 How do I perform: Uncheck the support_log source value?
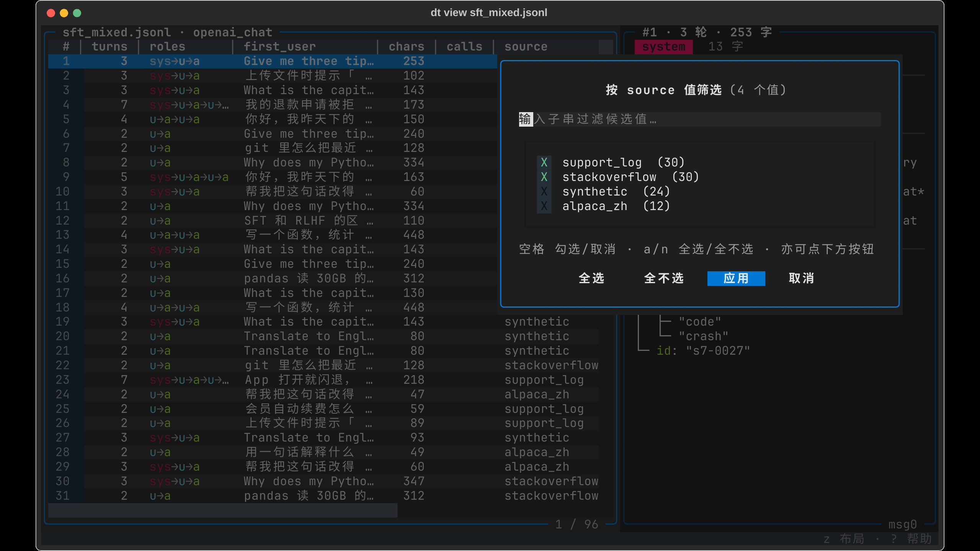click(544, 162)
